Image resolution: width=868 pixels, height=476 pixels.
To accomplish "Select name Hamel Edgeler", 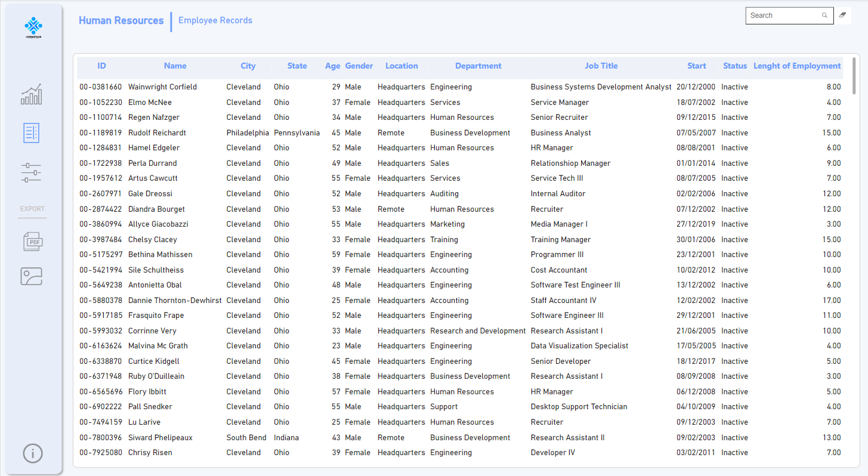I will [154, 148].
